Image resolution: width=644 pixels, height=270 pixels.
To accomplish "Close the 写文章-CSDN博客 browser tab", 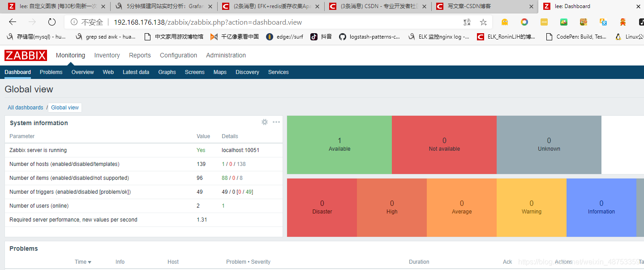I will point(532,6).
